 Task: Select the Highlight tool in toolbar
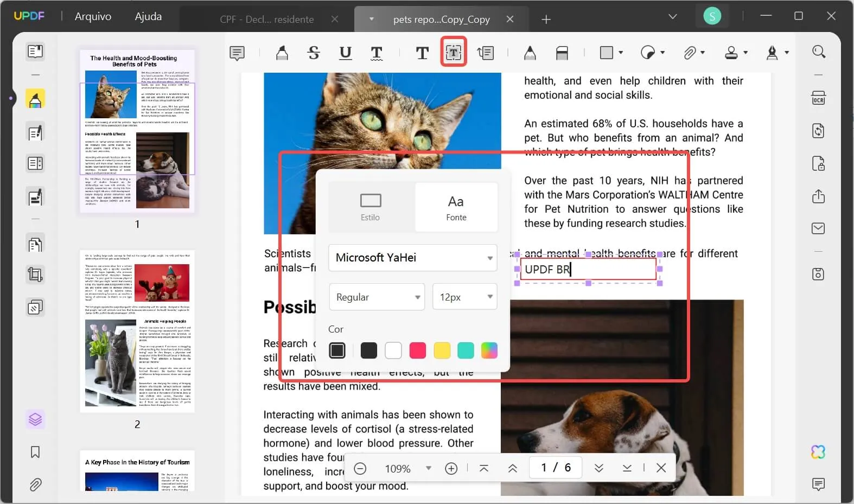click(282, 53)
